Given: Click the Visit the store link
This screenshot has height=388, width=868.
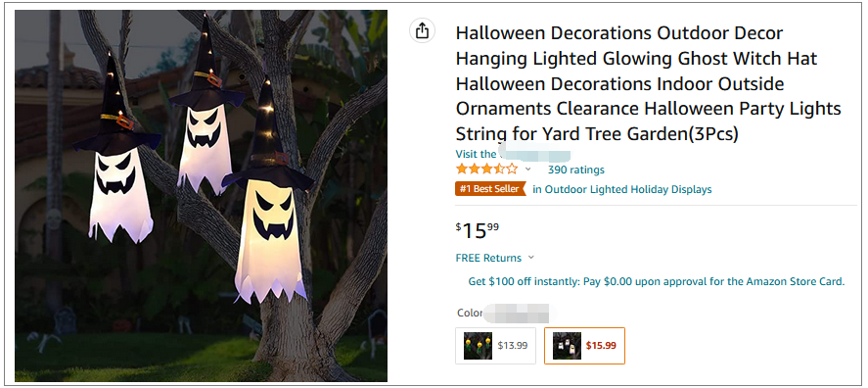Looking at the screenshot, I should point(513,154).
